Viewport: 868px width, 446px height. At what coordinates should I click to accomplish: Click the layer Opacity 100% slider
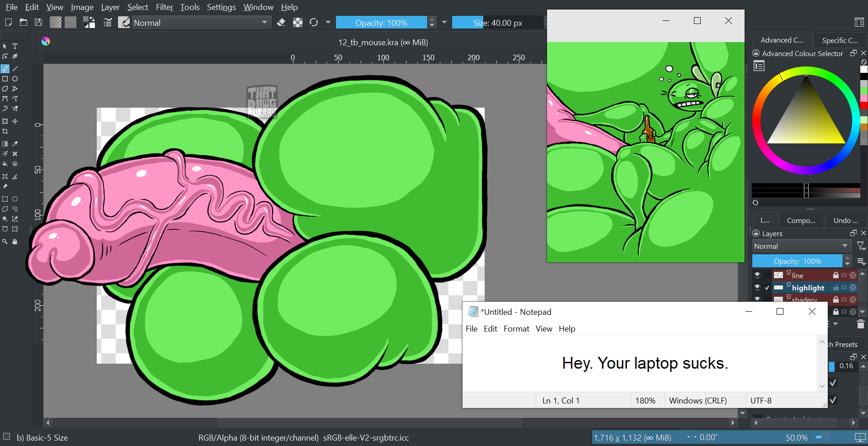pyautogui.click(x=797, y=261)
